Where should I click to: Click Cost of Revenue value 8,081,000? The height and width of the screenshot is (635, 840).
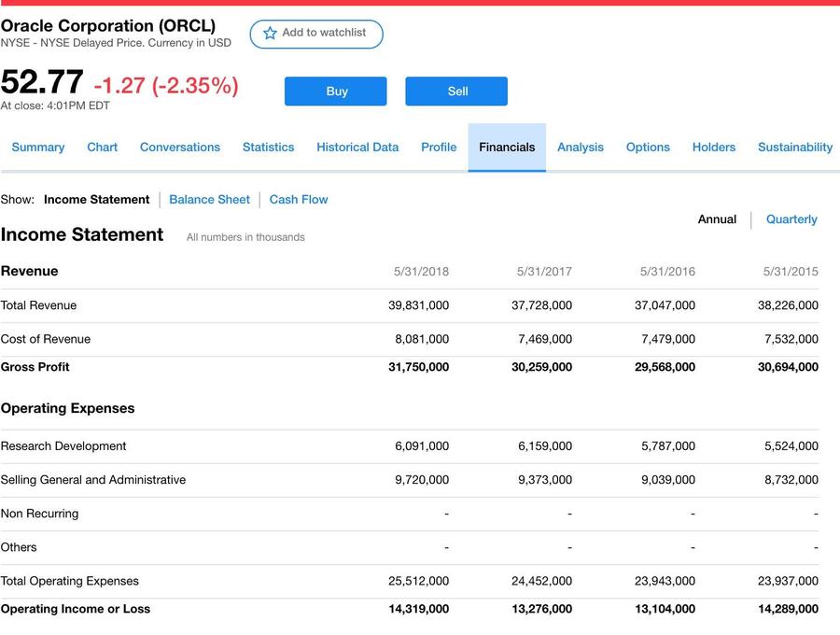(422, 339)
